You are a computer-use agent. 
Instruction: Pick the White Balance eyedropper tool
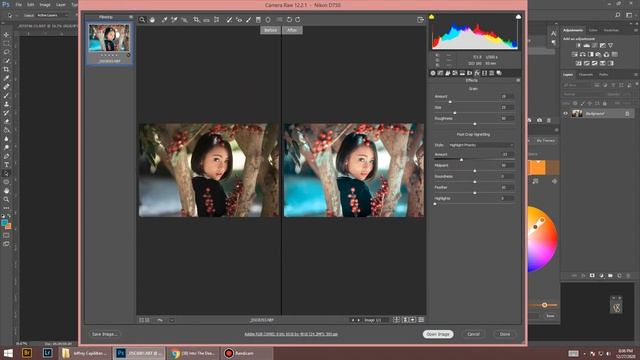click(x=164, y=20)
